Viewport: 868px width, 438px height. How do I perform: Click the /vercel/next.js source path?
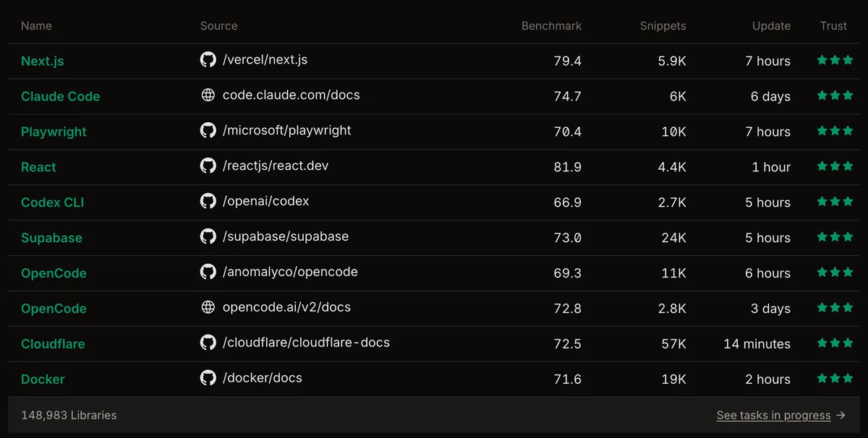[x=265, y=60]
